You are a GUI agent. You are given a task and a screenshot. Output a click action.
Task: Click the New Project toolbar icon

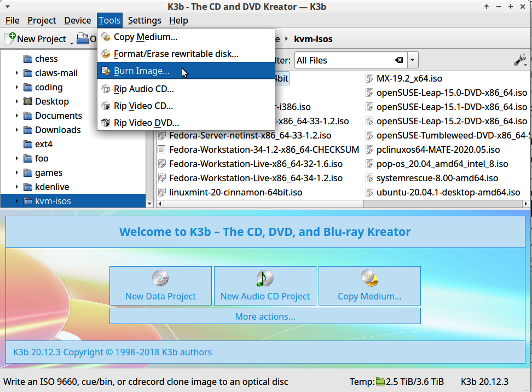pos(8,39)
